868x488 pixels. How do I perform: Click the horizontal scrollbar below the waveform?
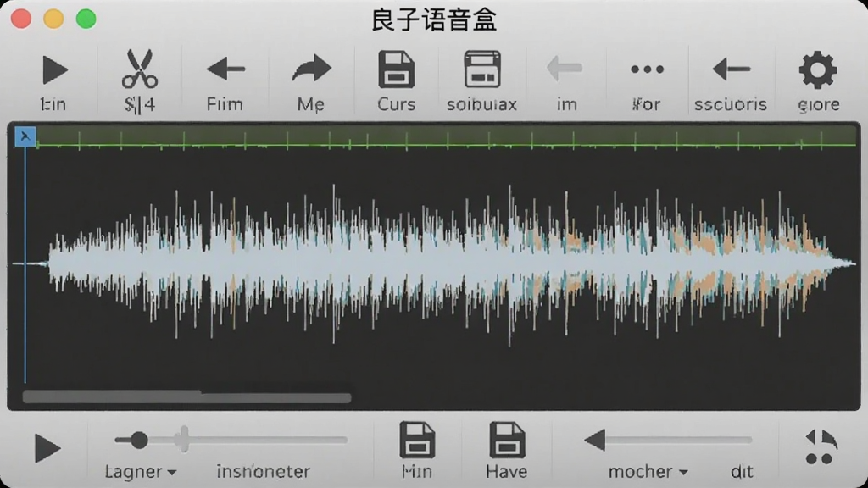186,397
